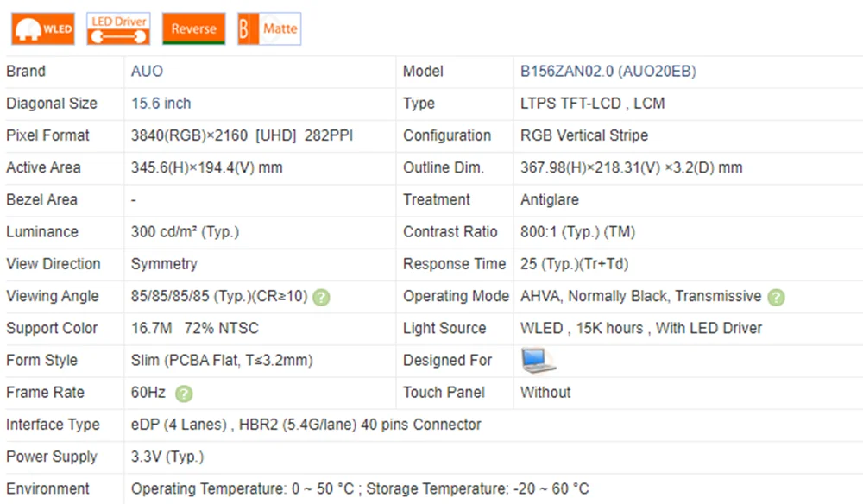Click the laptop icon in Designed For row
The width and height of the screenshot is (863, 504).
(x=538, y=360)
